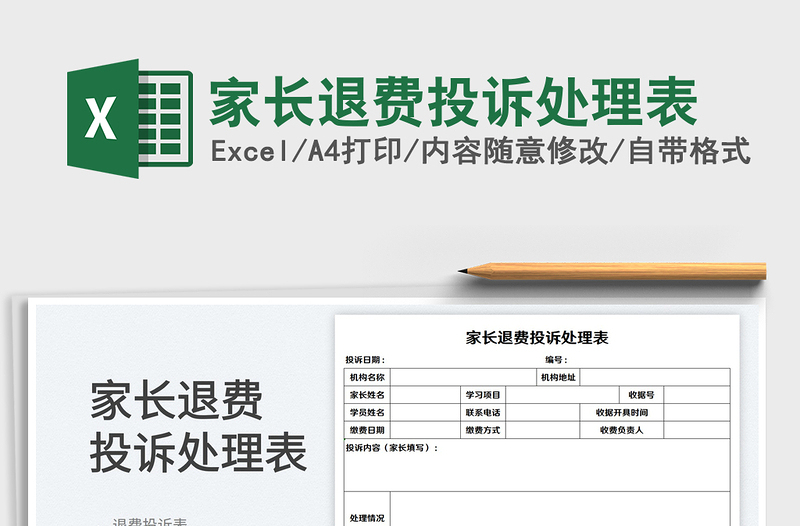Click the 学习项目 cell
The height and width of the screenshot is (526, 800).
click(483, 395)
